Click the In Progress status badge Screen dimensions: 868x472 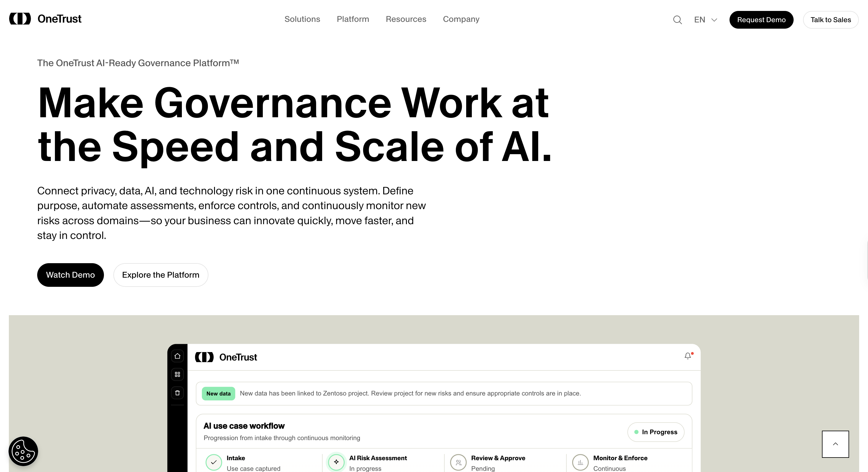coord(656,432)
